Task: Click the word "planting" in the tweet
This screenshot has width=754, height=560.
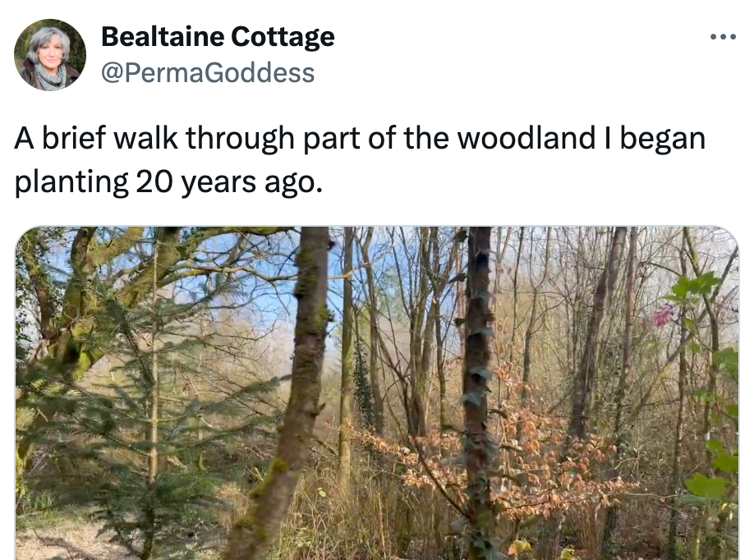Action: pos(67,181)
